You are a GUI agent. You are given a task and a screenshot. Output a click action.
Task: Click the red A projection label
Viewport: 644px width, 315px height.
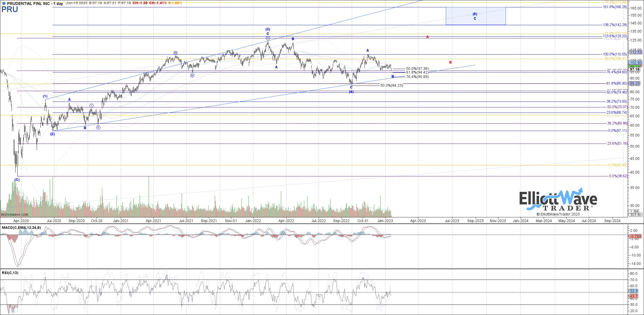pos(427,37)
